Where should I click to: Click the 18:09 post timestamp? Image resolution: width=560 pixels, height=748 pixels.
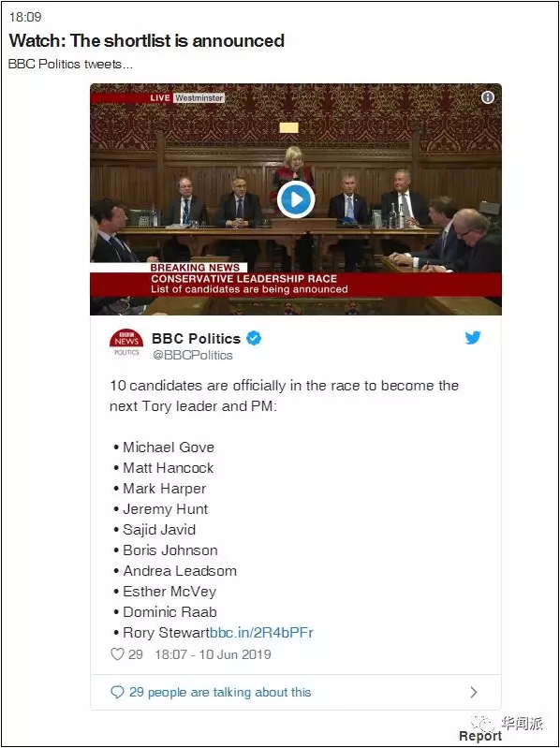[x=25, y=17]
